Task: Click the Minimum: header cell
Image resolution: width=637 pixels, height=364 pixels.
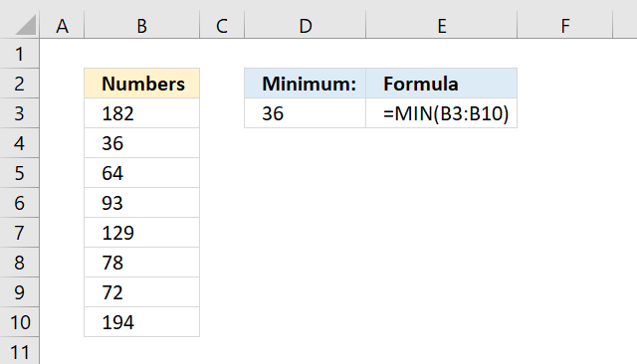Action: click(306, 84)
